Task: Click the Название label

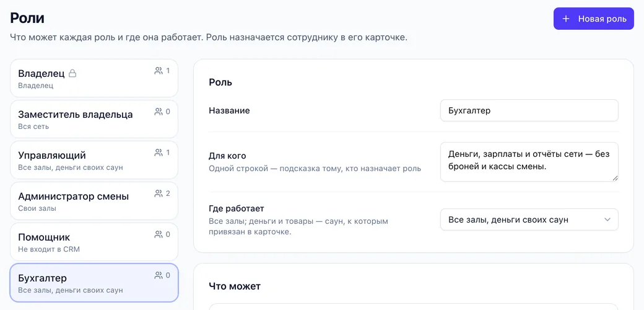Action: 229,110
